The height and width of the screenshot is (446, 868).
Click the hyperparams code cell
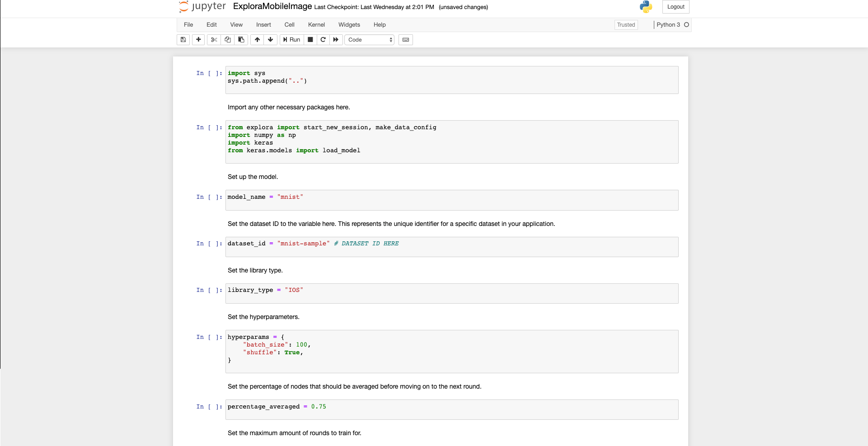coord(452,352)
